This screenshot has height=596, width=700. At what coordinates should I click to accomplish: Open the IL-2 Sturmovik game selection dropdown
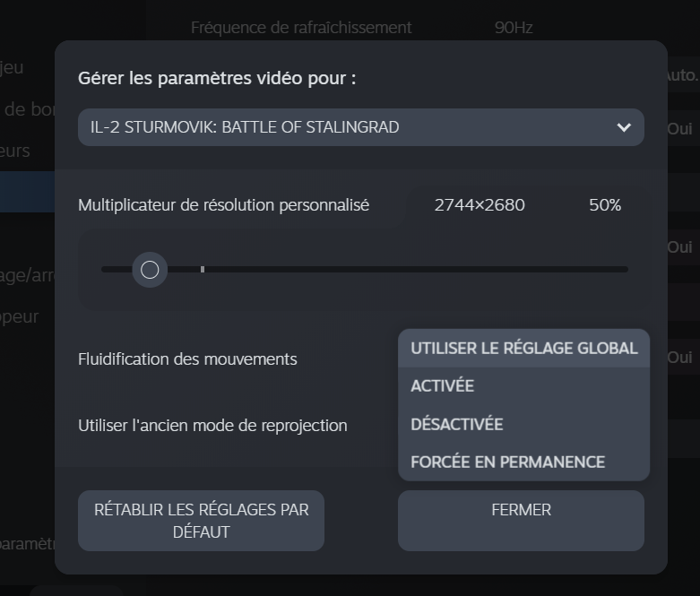pyautogui.click(x=360, y=127)
